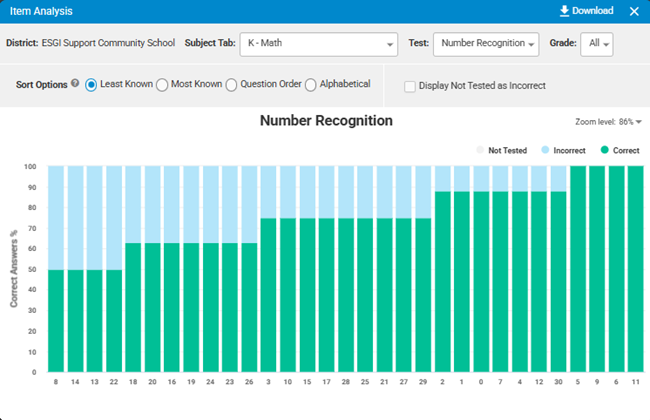
Task: Select the Most Known sort option
Action: (x=162, y=85)
